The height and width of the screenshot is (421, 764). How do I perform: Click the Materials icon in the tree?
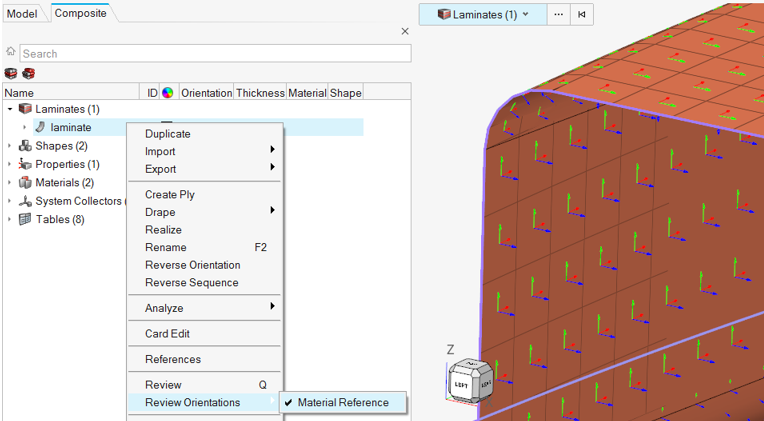(x=25, y=183)
